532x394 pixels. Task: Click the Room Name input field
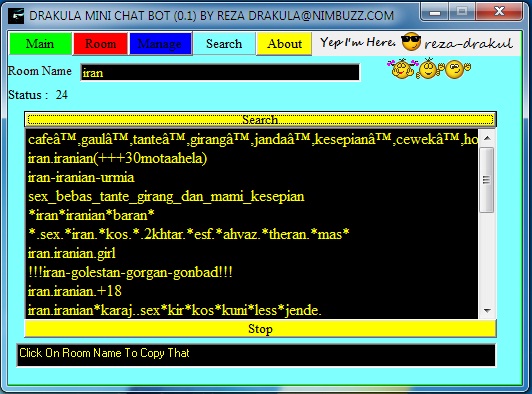pyautogui.click(x=220, y=72)
